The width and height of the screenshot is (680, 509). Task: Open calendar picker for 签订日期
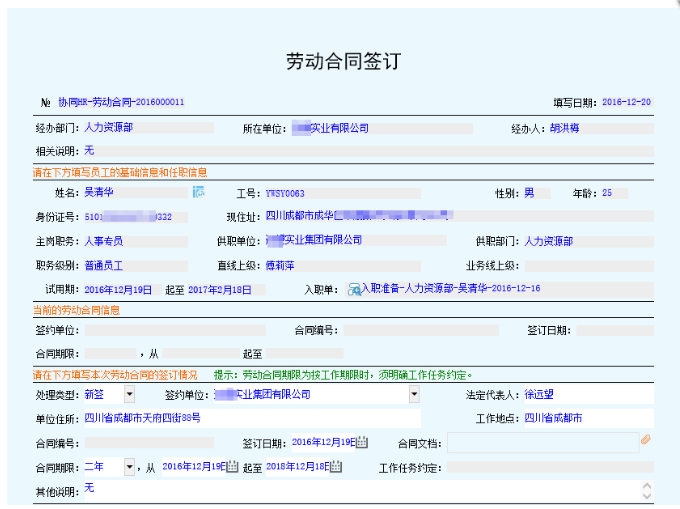coord(362,443)
